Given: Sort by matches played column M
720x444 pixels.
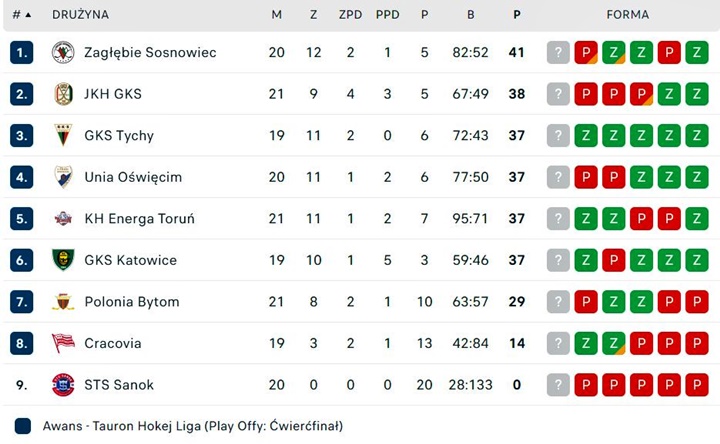Looking at the screenshot, I should pyautogui.click(x=276, y=15).
